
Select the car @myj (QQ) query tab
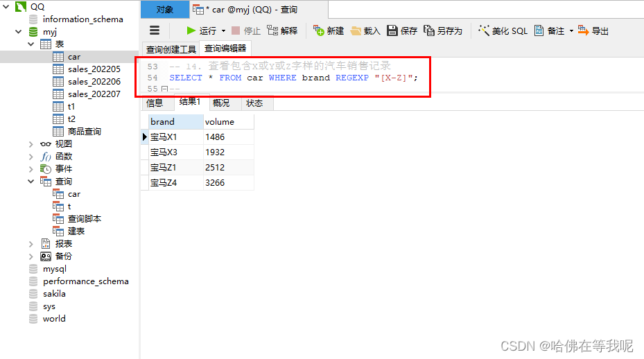click(259, 10)
